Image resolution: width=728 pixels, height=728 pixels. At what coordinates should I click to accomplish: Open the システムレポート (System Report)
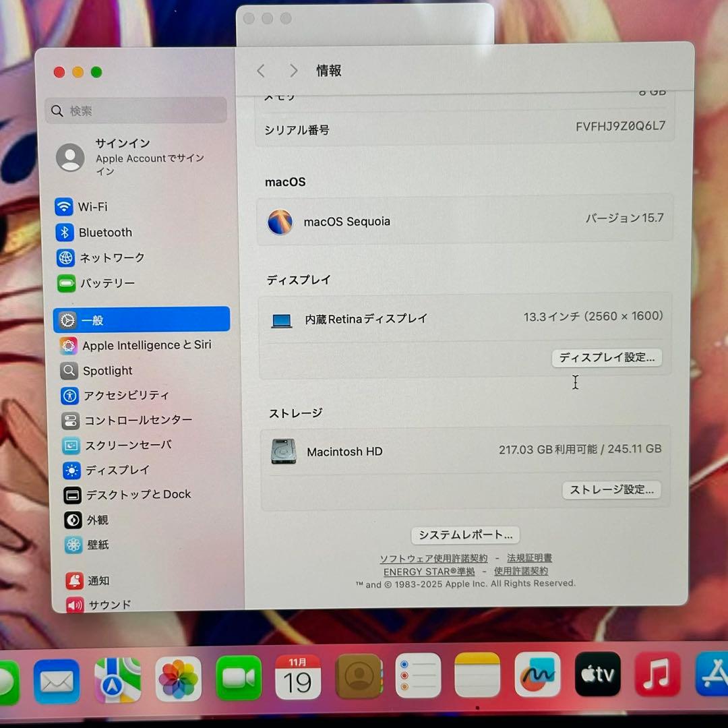[x=465, y=535]
